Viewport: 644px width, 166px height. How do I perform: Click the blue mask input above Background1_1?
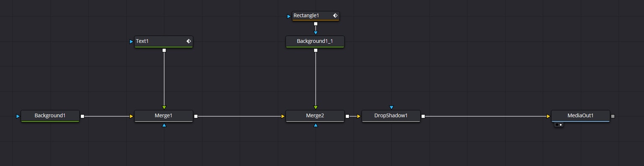(x=316, y=33)
